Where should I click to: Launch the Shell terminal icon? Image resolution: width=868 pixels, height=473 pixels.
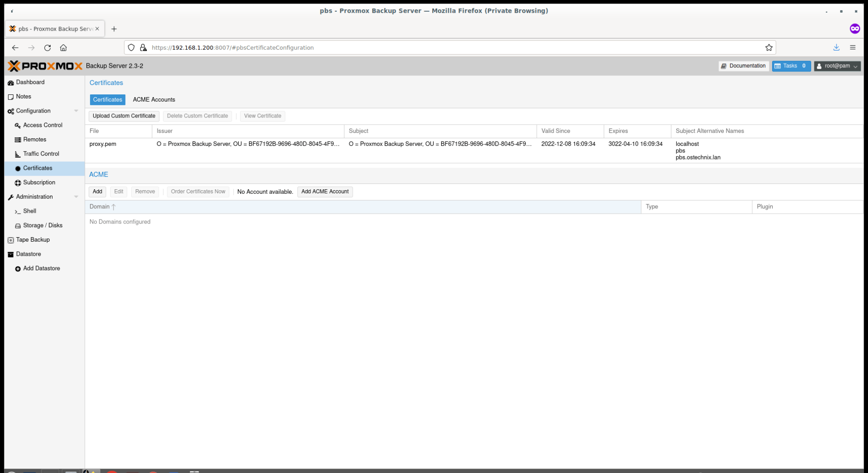click(x=18, y=211)
